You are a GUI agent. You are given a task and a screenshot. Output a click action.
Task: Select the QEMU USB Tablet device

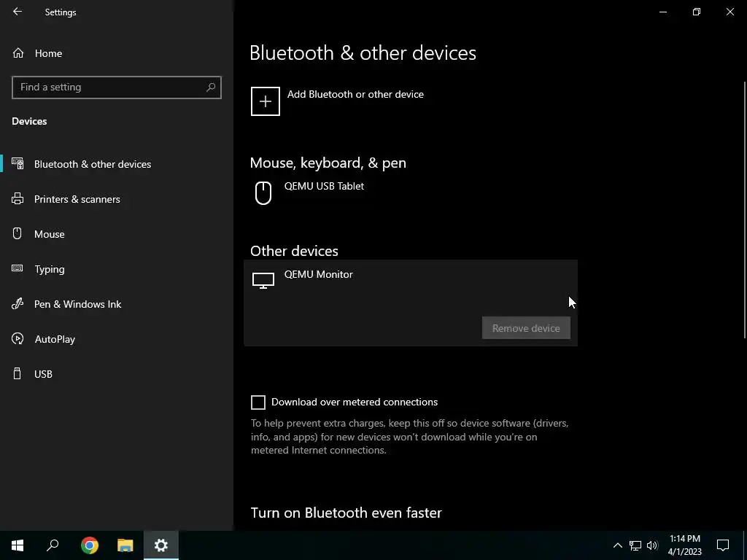pos(411,193)
